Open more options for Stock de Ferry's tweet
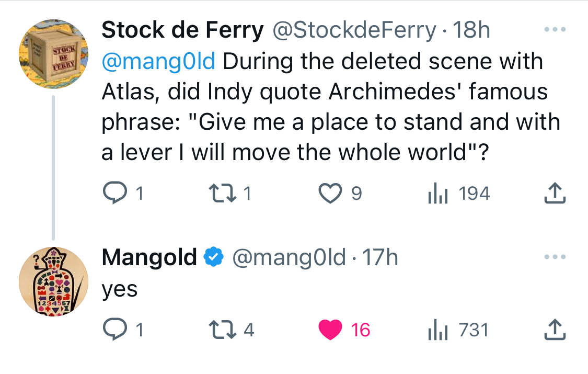Screen dimensions: 588x374 click(555, 30)
